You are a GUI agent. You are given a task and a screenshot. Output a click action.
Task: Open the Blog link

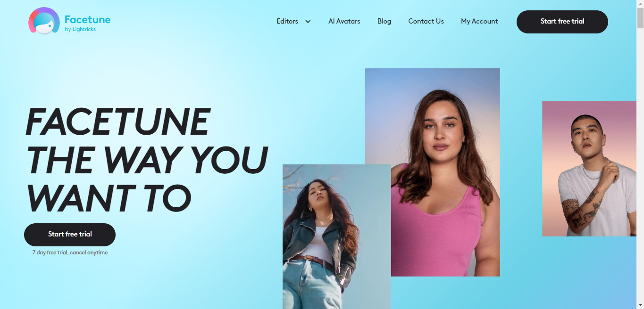(384, 21)
